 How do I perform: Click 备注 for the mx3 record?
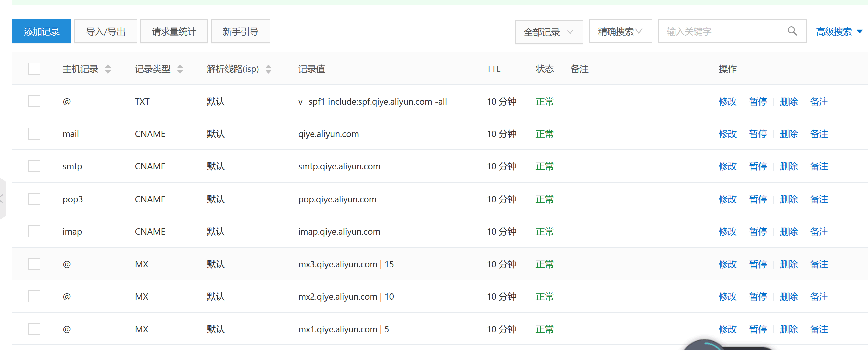pyautogui.click(x=819, y=264)
